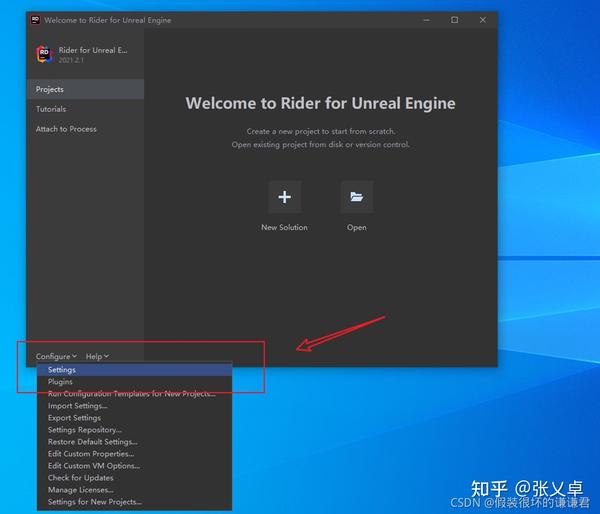Choose Plugins from Configure menu

point(134,382)
